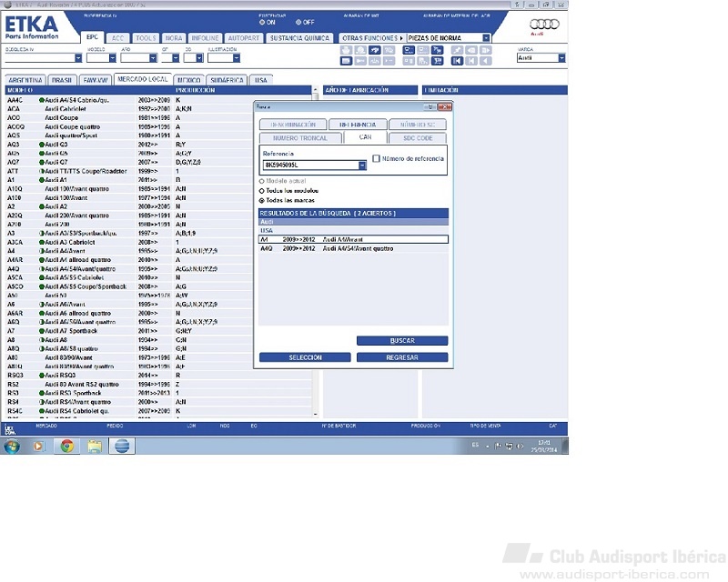Open the SDC Code tab in the dialog
728x582 pixels.
(x=418, y=138)
